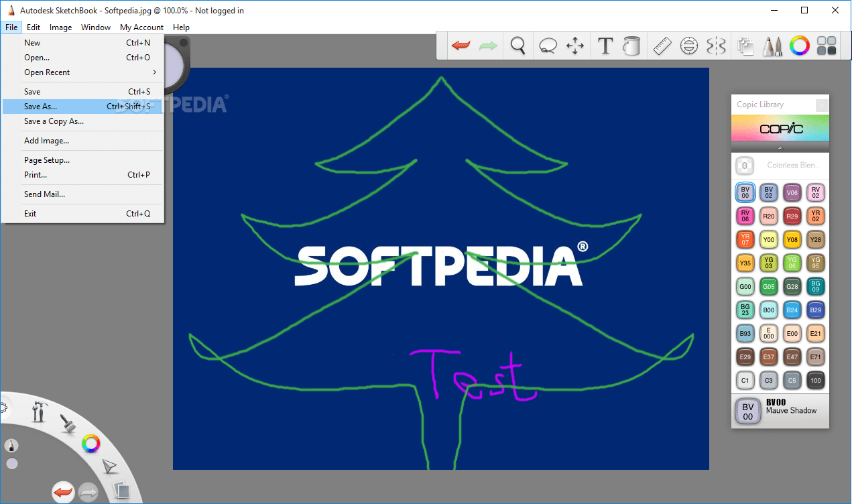852x504 pixels.
Task: Choose Save a Copy As from File menu
Action: pyautogui.click(x=53, y=121)
